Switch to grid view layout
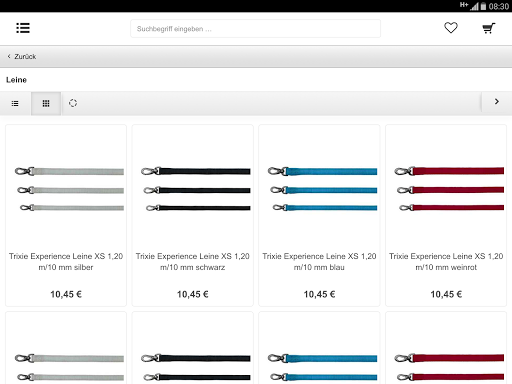Viewport: 512px width, 384px height. [46, 103]
